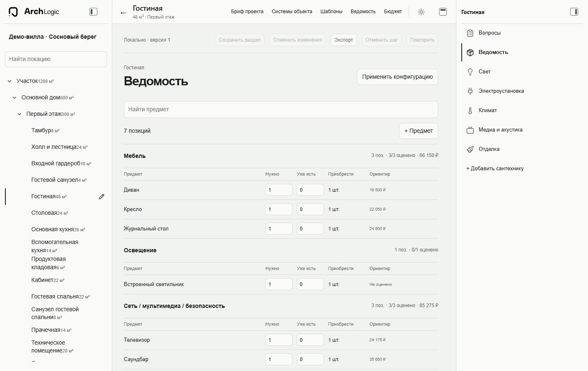Open the Системы объекта tab

tap(292, 12)
